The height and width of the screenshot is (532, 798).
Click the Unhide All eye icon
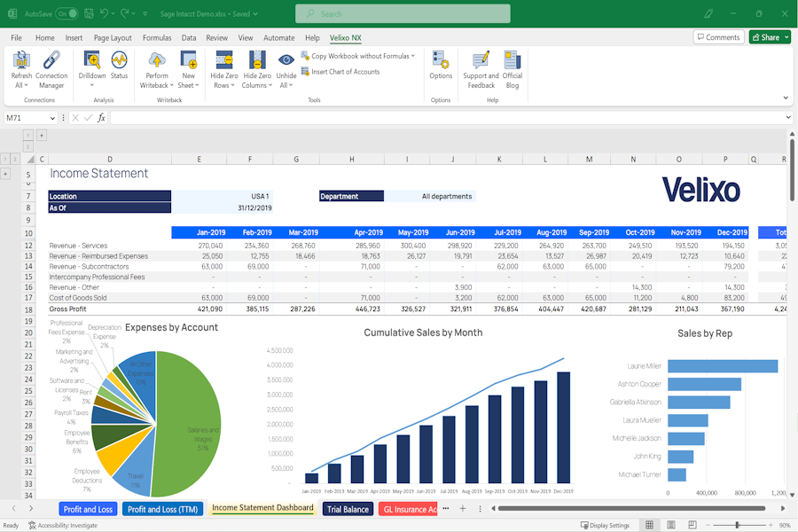click(x=286, y=60)
